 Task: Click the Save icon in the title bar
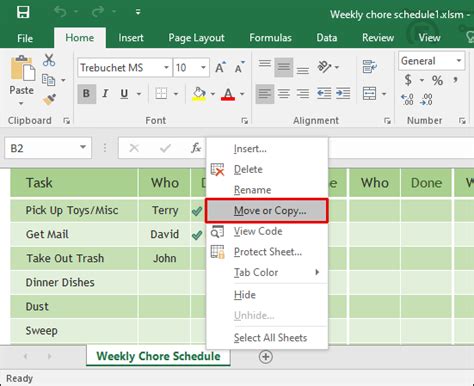click(23, 13)
